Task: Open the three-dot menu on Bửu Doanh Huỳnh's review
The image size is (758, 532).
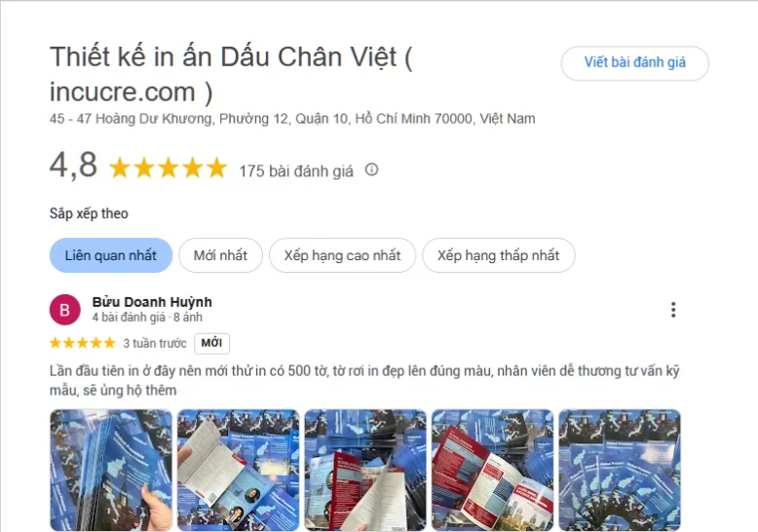Action: (x=673, y=310)
